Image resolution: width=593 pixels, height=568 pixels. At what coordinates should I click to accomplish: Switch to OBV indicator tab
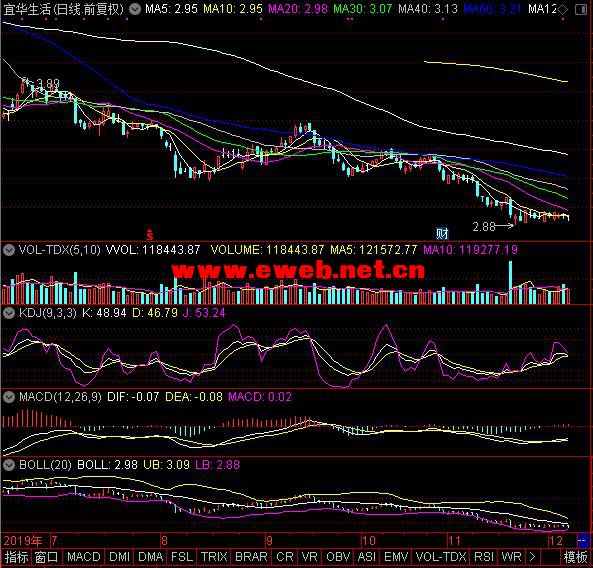(338, 557)
